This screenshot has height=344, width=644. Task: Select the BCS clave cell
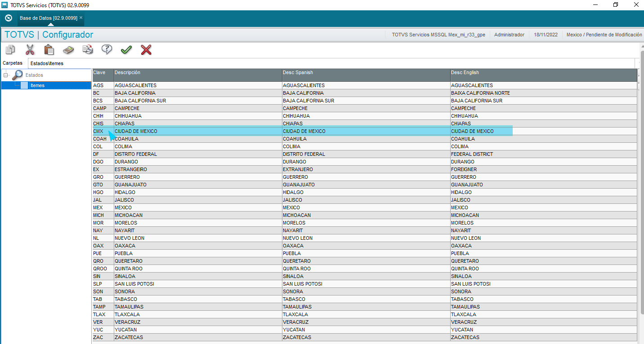pyautogui.click(x=103, y=101)
